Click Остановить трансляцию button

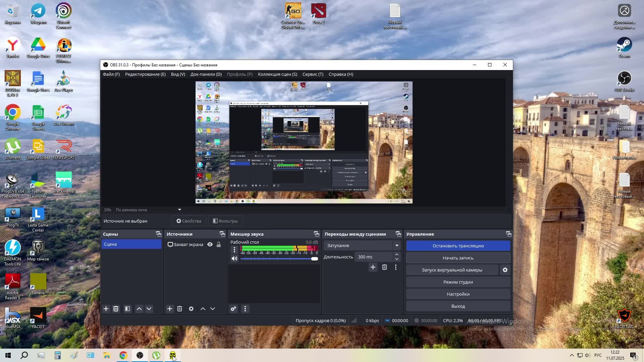(458, 246)
